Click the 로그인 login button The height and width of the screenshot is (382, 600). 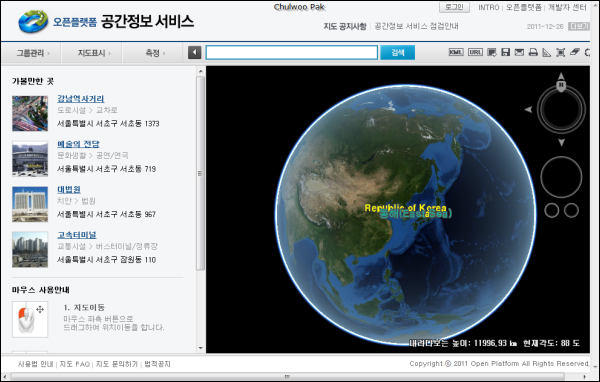coord(454,7)
